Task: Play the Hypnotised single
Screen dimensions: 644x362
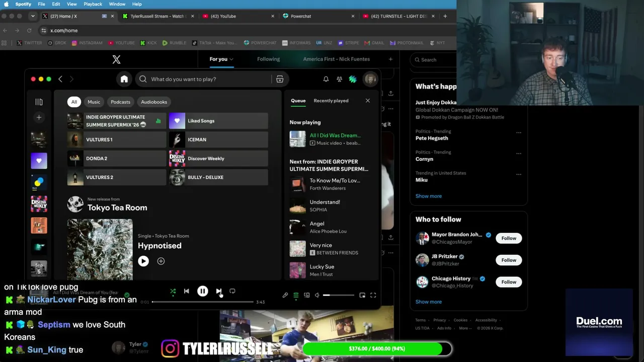Action: (x=143, y=261)
